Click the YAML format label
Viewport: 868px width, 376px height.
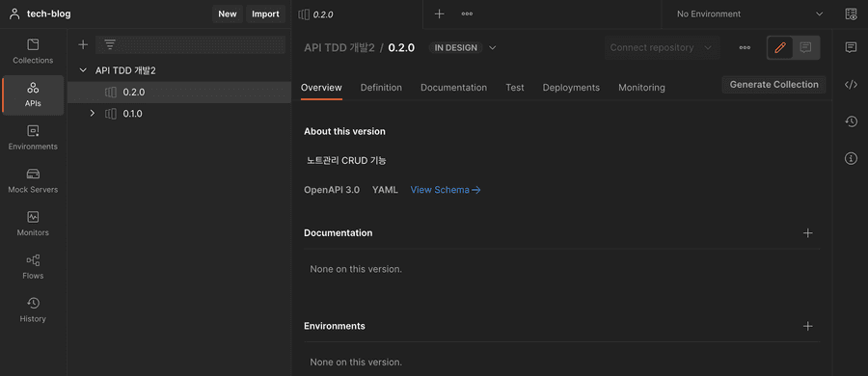click(x=385, y=190)
